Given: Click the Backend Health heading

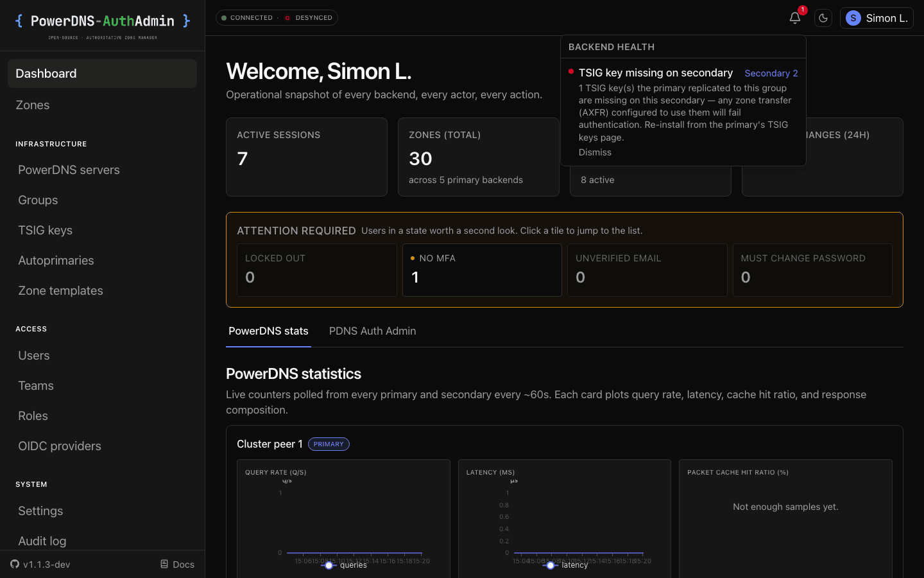Looking at the screenshot, I should coord(612,47).
